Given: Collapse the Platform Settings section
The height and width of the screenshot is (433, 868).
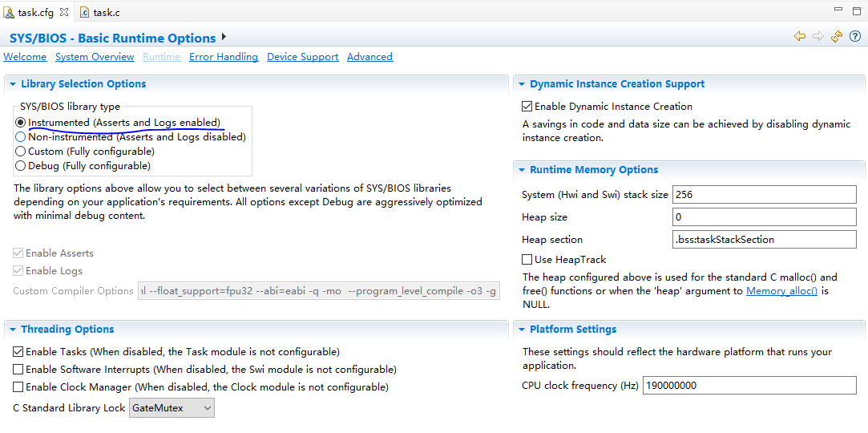Looking at the screenshot, I should pyautogui.click(x=522, y=330).
